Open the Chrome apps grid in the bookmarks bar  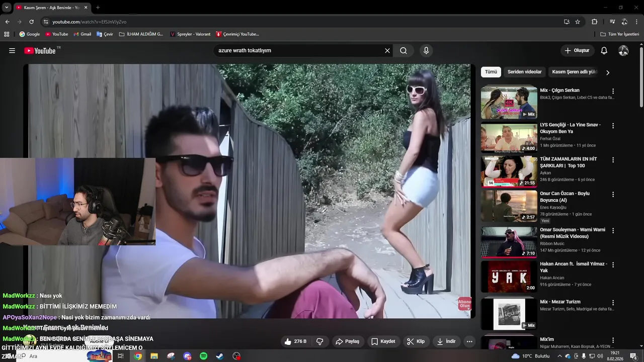(7, 34)
